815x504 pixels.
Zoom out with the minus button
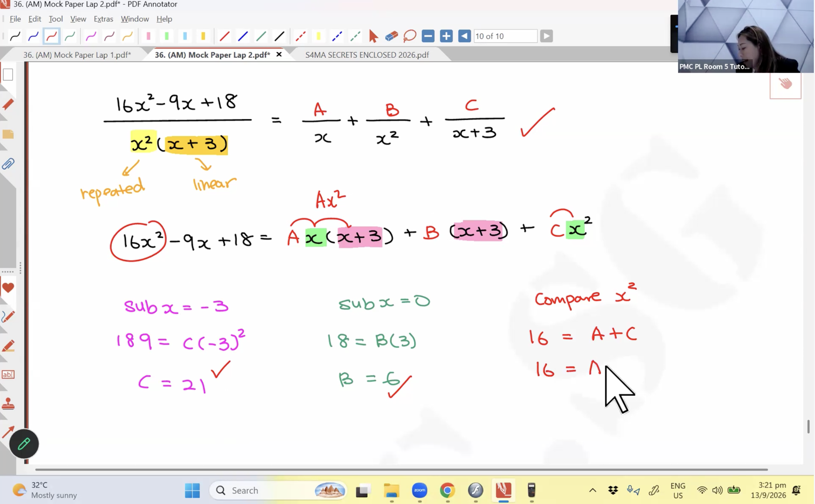(428, 36)
